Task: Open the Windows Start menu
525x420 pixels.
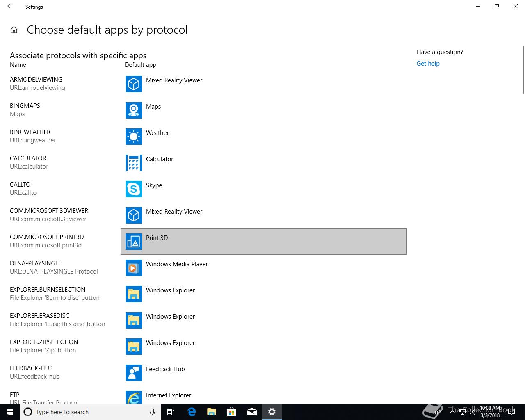Action: pyautogui.click(x=10, y=412)
